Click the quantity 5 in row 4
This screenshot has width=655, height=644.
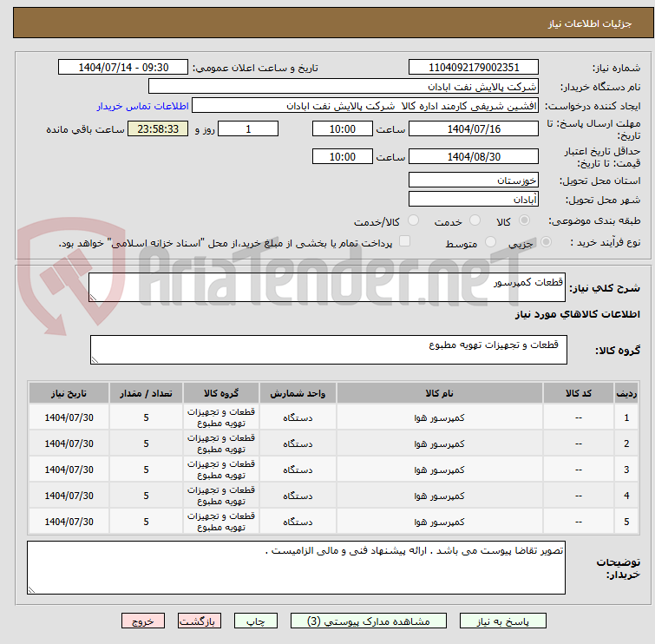(146, 496)
